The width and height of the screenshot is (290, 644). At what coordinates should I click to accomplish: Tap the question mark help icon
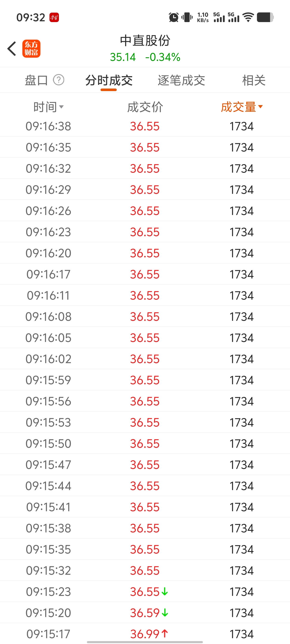(58, 80)
